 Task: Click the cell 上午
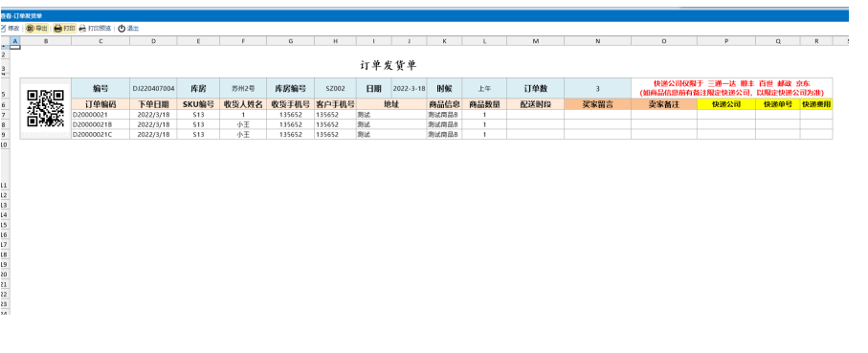[484, 89]
